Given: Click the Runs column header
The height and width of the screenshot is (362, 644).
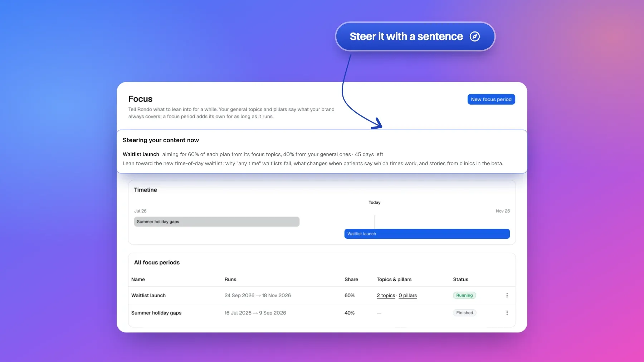Looking at the screenshot, I should click(230, 279).
